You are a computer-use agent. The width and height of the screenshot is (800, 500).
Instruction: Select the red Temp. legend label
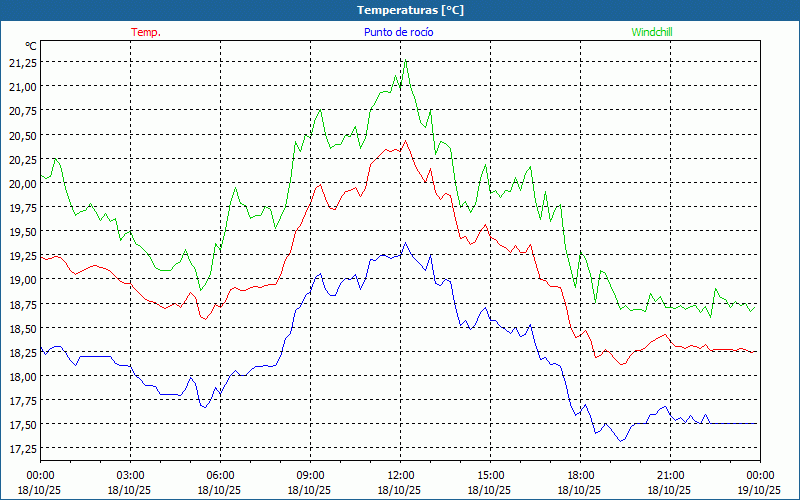tap(146, 32)
